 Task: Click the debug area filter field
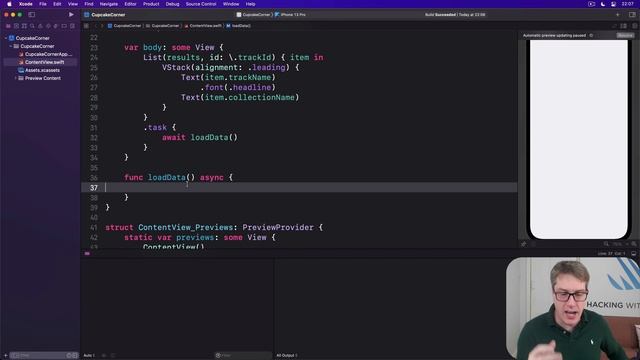tap(243, 356)
